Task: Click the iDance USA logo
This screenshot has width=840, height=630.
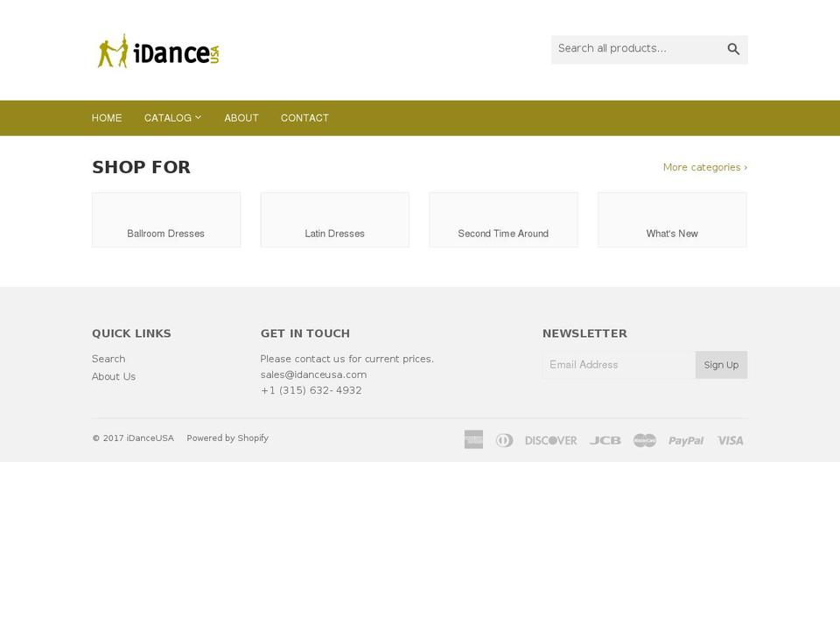Action: 158,52
